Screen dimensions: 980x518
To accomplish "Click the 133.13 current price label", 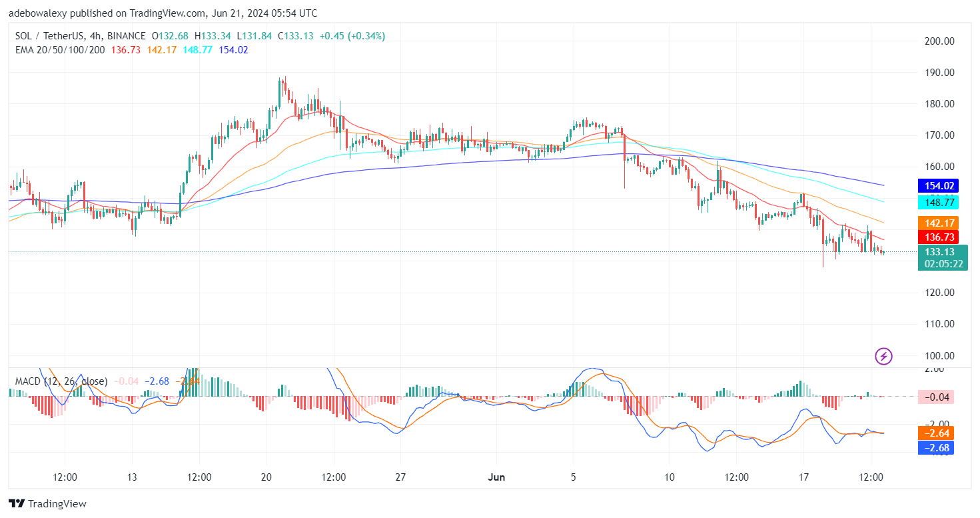I will click(x=940, y=251).
